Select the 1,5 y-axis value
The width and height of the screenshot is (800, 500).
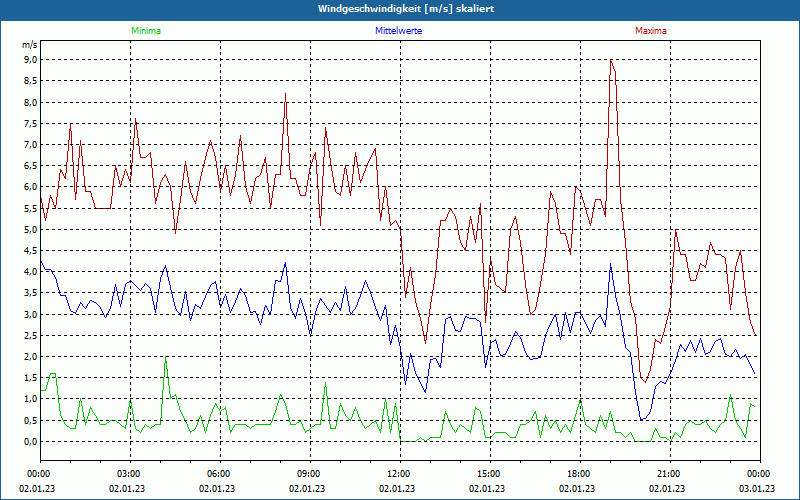31,378
